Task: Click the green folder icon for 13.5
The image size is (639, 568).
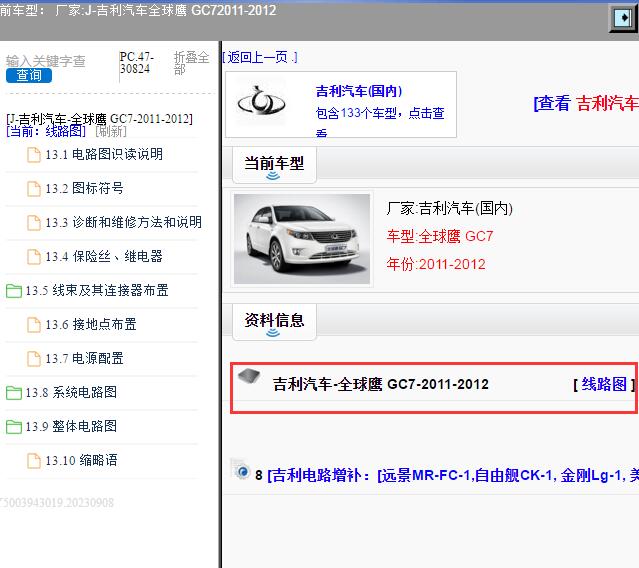Action: pyautogui.click(x=14, y=291)
